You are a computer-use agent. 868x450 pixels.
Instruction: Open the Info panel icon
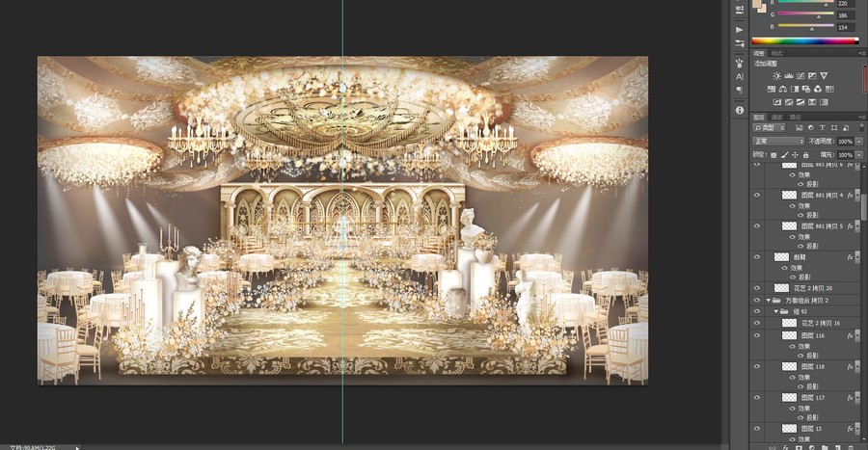pyautogui.click(x=740, y=110)
